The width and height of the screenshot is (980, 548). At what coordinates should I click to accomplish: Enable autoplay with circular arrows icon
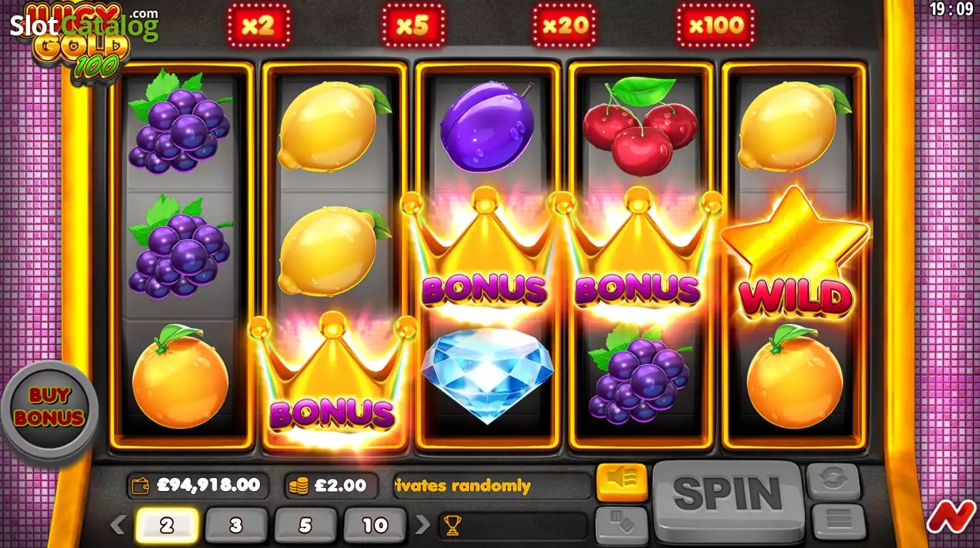click(x=832, y=480)
